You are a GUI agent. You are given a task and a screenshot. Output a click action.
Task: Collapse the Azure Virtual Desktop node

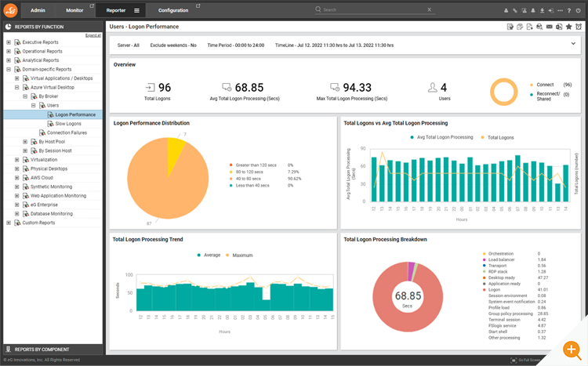pos(17,87)
